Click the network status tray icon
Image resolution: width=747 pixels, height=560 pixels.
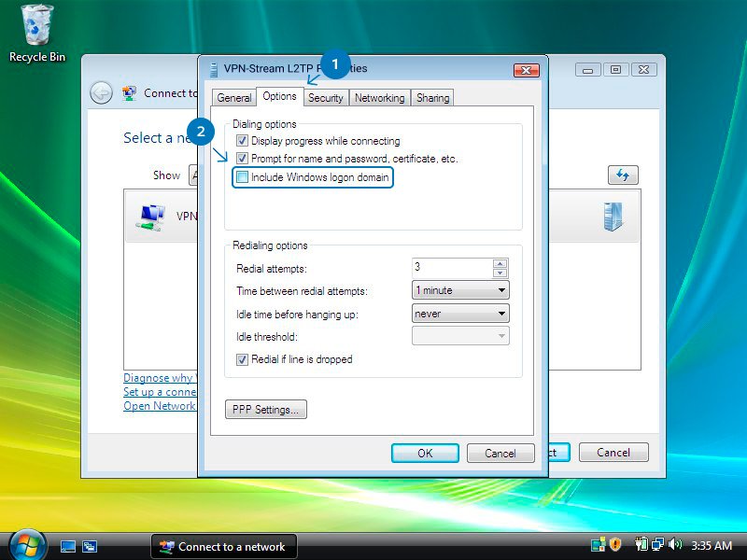(x=658, y=544)
